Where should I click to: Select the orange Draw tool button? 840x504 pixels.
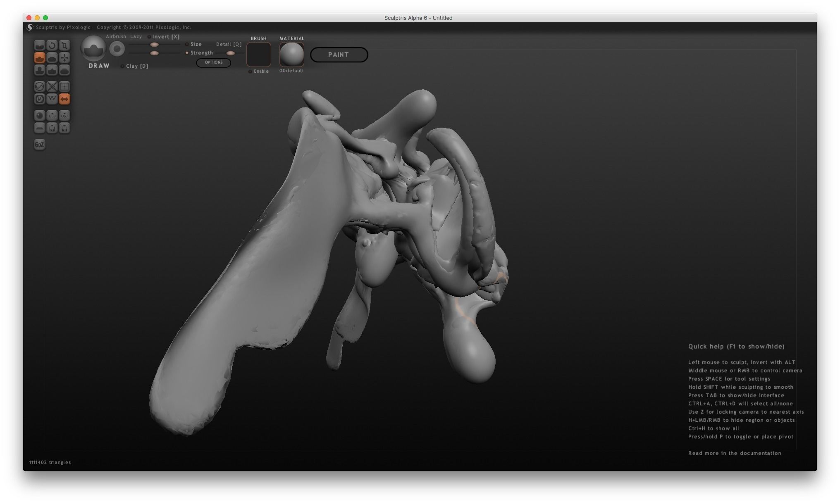tap(39, 57)
